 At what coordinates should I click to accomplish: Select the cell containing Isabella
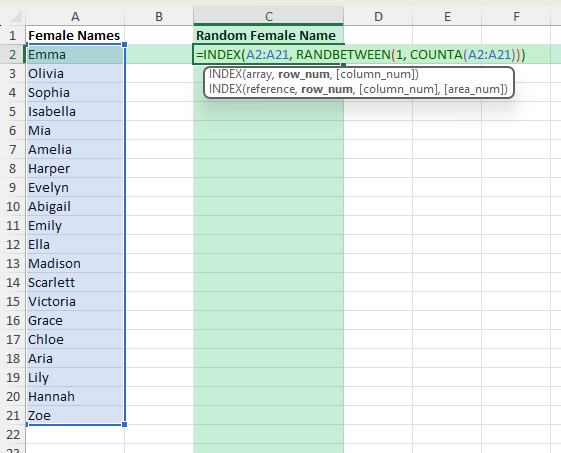pos(75,111)
